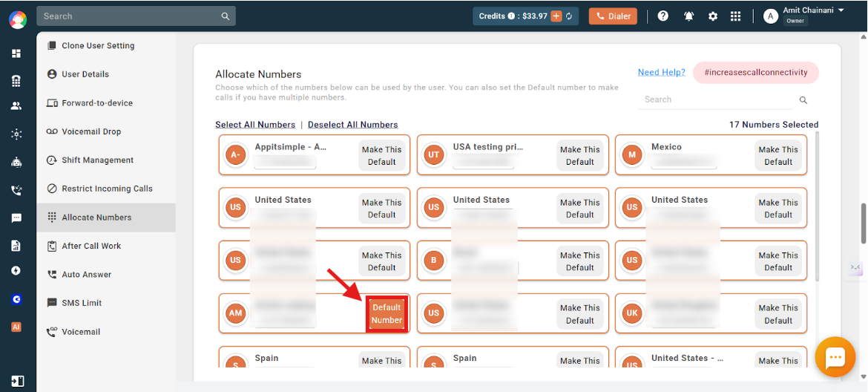Open the orange AI sidebar icon
Image resolution: width=868 pixels, height=392 pixels.
point(16,327)
